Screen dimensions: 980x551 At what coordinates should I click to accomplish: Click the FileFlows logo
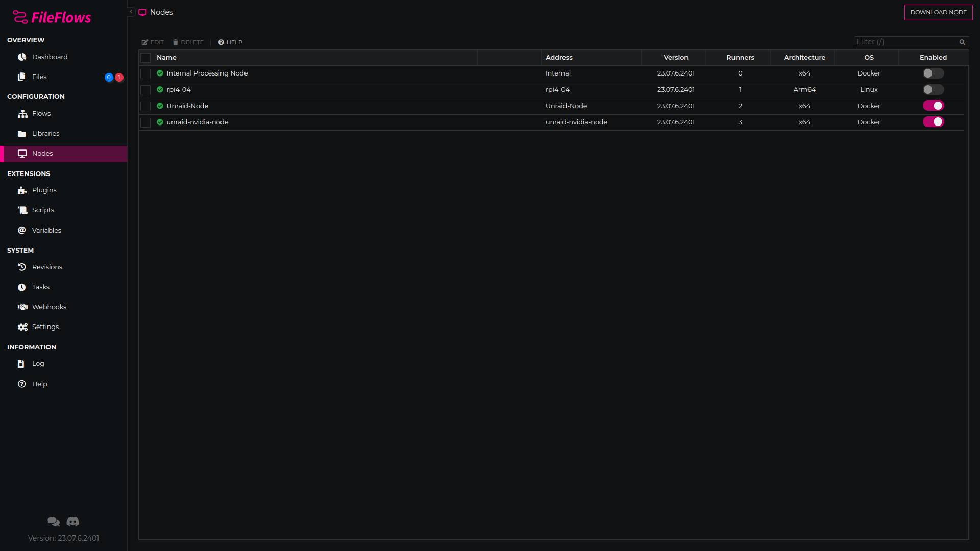click(x=52, y=17)
